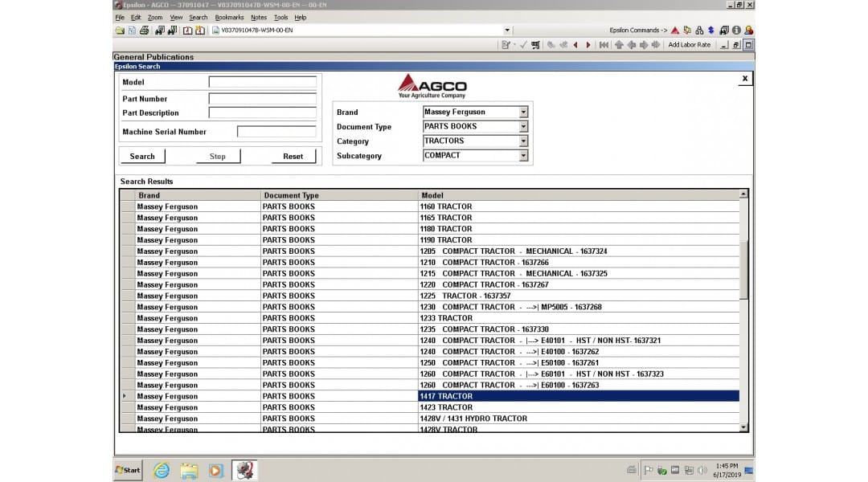Click the open folder toolbar icon
Viewport: 868px width, 482px height.
click(120, 31)
